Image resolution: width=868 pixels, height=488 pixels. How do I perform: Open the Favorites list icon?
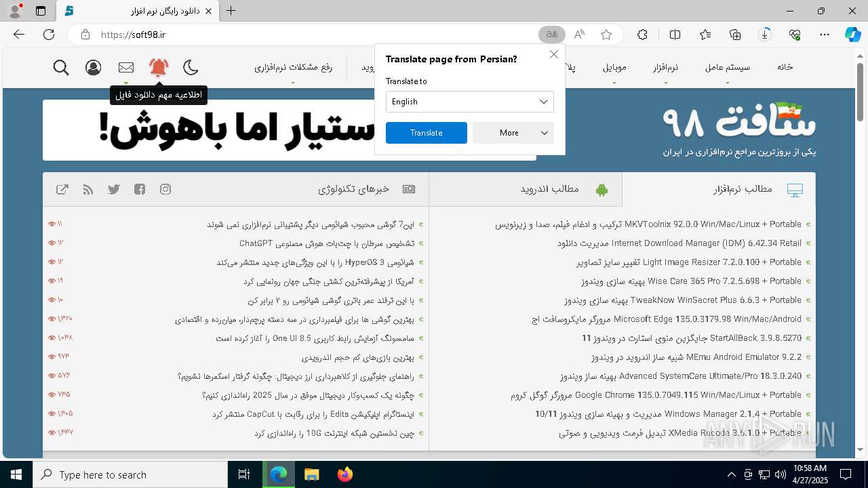pyautogui.click(x=705, y=35)
